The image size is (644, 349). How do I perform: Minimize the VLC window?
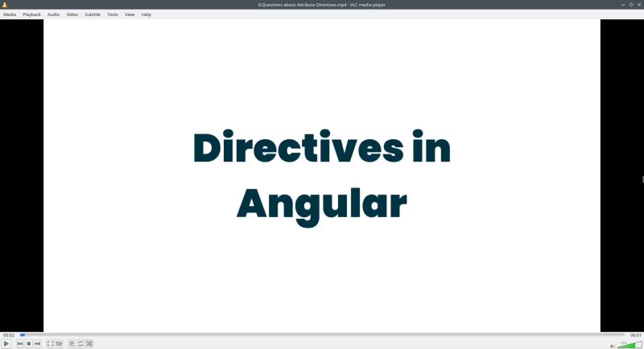(x=623, y=5)
